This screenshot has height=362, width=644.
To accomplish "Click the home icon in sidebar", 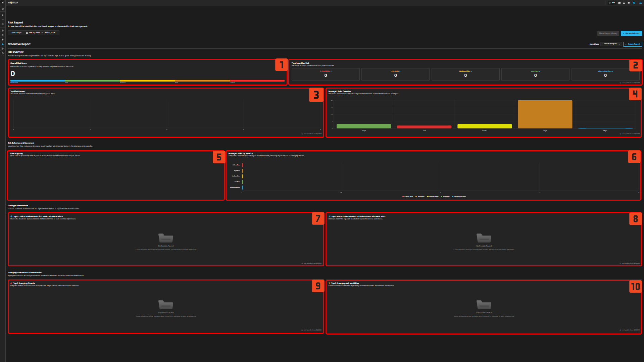I will 3,3.
